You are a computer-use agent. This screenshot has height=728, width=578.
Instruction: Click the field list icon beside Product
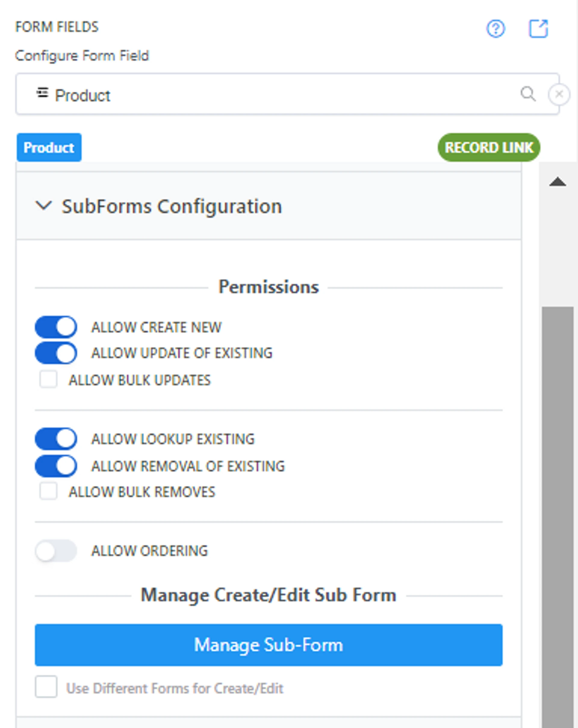coord(42,93)
